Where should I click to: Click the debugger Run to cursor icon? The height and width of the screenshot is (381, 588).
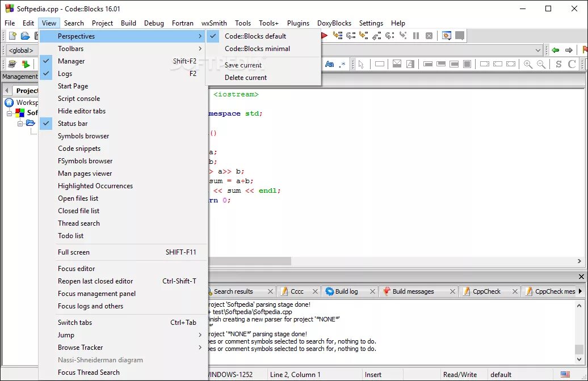click(x=338, y=36)
